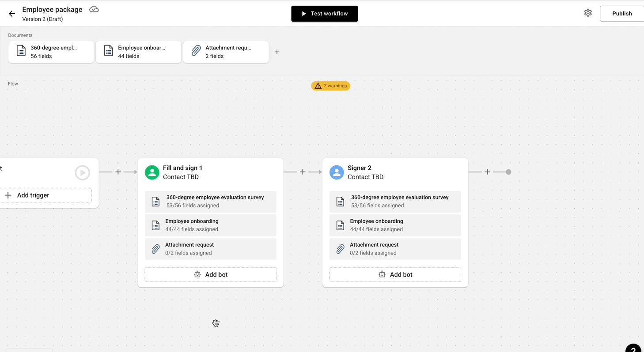The image size is (644, 352).
Task: Open 360-degree survey in Fill and sign 1
Action: click(x=211, y=202)
